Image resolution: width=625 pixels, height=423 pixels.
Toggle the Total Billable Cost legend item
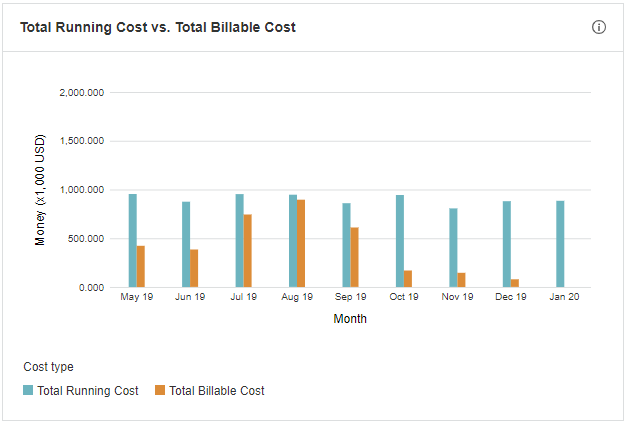point(217,390)
